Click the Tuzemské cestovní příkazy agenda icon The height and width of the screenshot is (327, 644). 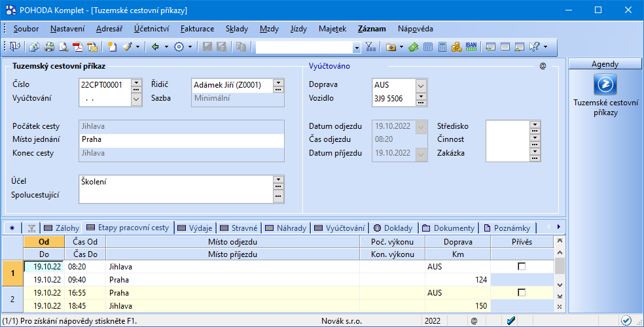(605, 86)
